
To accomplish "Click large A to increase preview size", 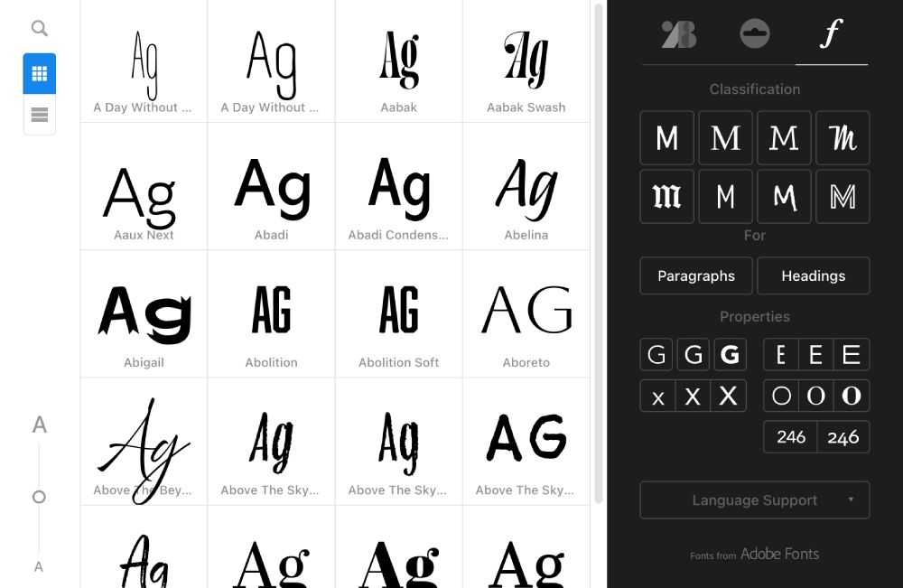I will click(39, 425).
